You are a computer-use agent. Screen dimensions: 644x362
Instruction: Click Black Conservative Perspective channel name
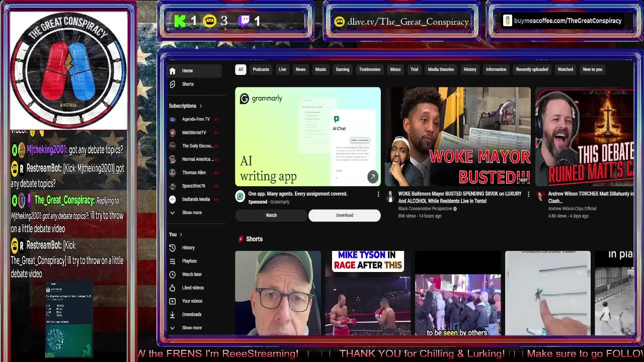425,209
